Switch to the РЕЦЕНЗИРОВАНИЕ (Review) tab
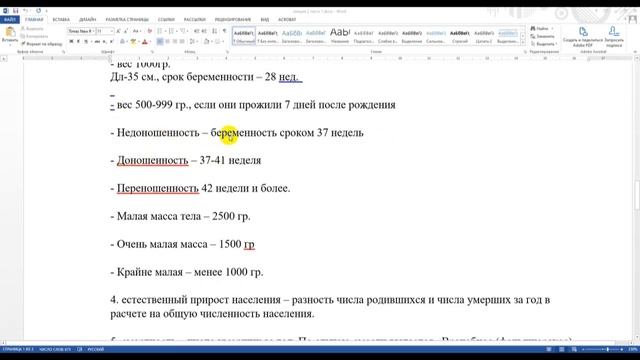The image size is (640, 360). click(233, 19)
